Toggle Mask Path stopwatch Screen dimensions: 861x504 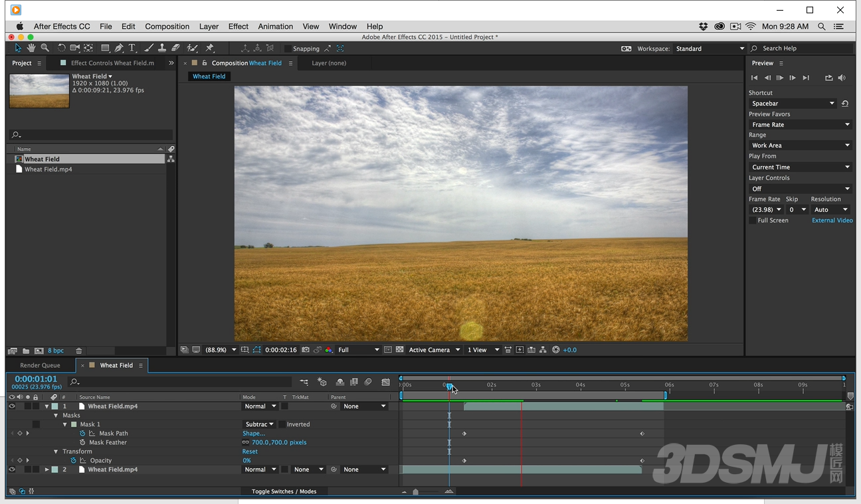point(82,434)
